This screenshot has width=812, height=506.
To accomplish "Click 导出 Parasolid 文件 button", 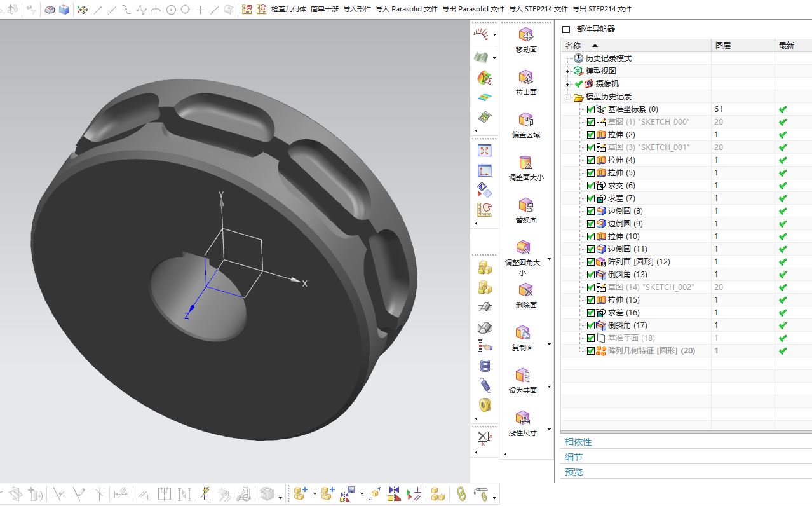I will click(x=473, y=10).
